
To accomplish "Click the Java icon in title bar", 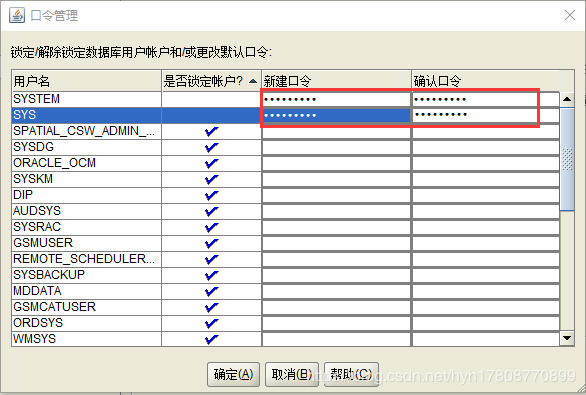I will point(17,15).
